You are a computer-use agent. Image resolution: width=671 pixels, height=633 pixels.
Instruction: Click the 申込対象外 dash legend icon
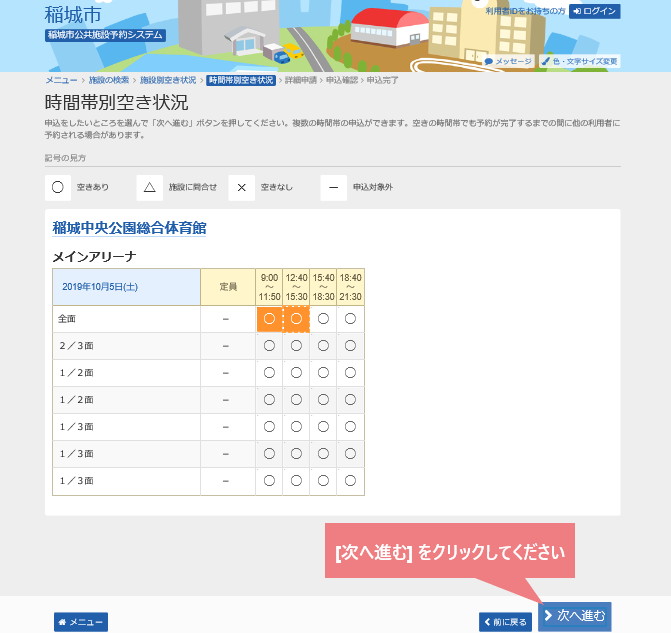tap(333, 187)
